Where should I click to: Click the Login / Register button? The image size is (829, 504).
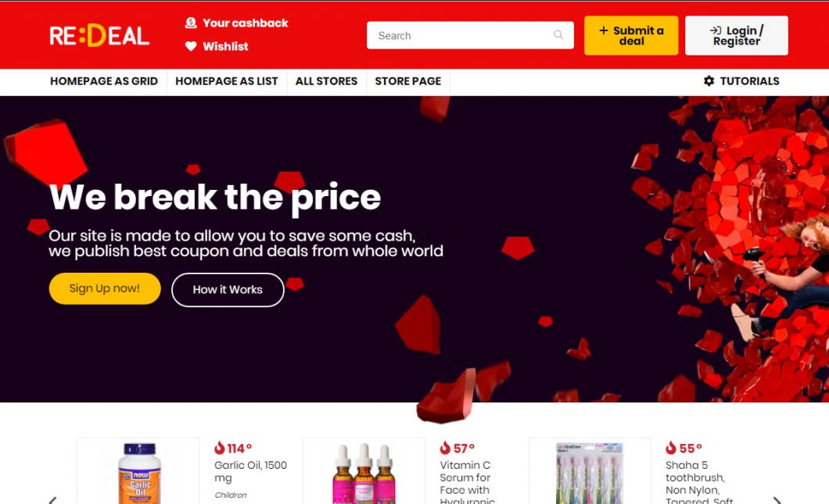point(737,35)
